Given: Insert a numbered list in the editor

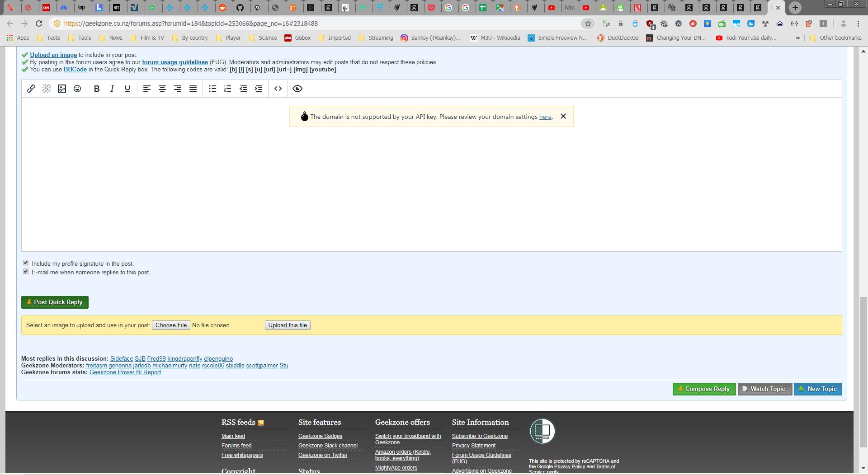Looking at the screenshot, I should tap(228, 89).
